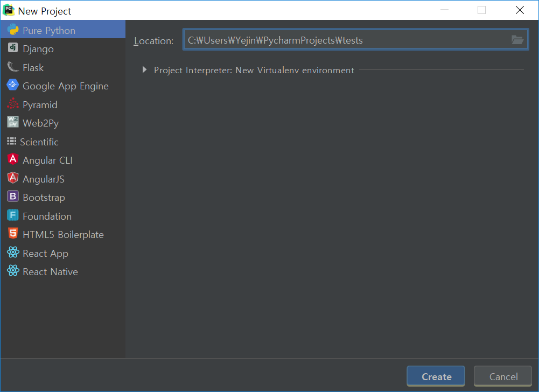Click the blue Foundation F icon
This screenshot has width=539, height=392.
pos(13,215)
